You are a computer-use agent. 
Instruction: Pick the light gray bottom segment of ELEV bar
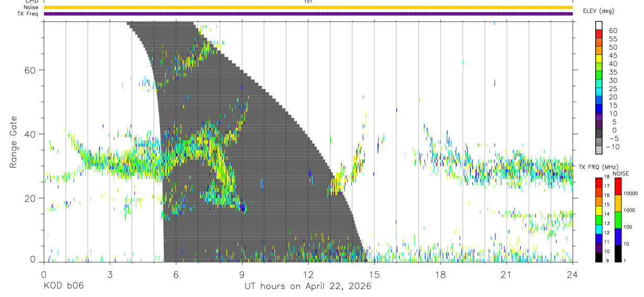598,150
